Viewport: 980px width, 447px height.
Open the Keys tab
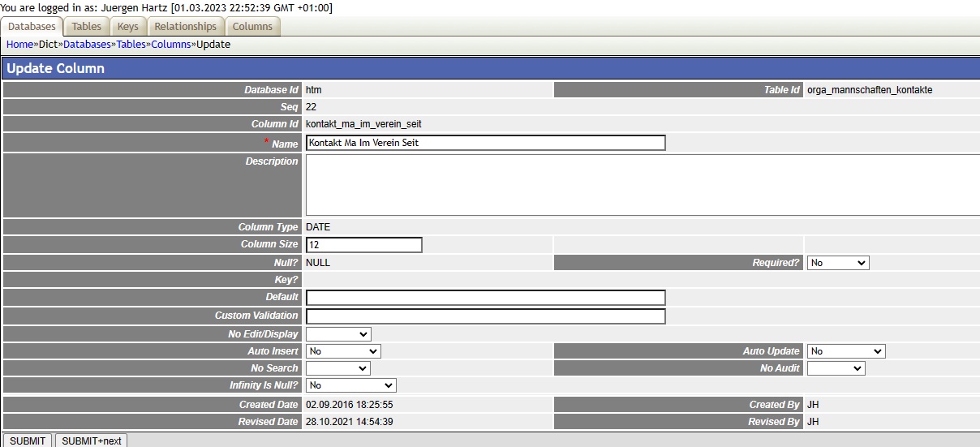(x=127, y=27)
